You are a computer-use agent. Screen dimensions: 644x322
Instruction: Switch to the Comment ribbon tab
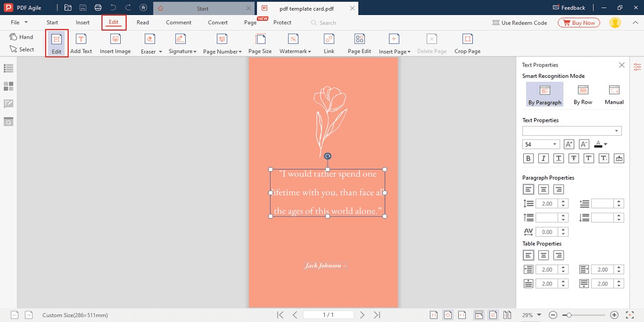(x=179, y=23)
